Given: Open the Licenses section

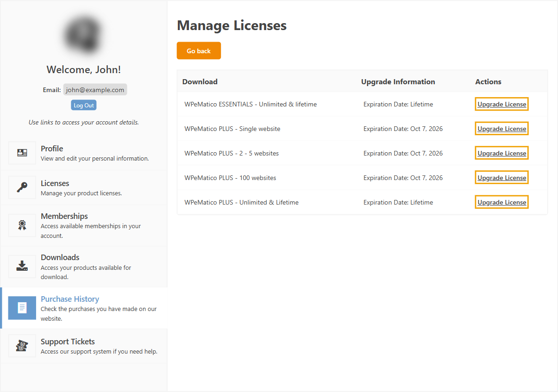Looking at the screenshot, I should (x=84, y=187).
